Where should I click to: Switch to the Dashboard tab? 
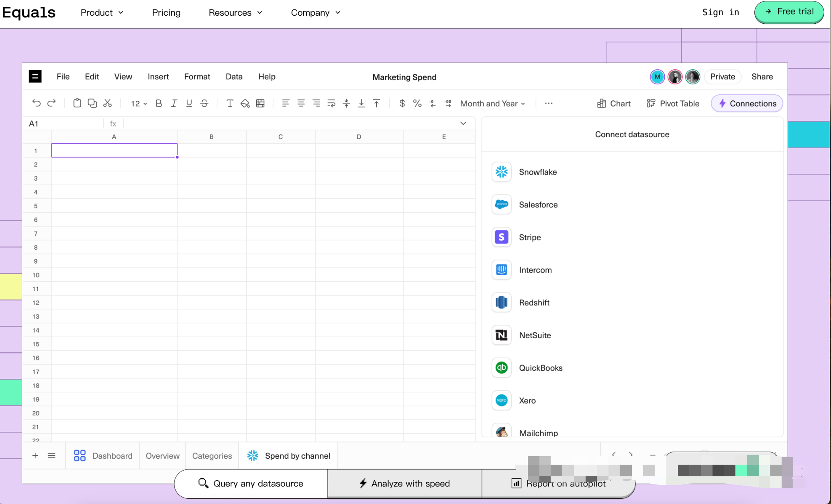(x=112, y=456)
